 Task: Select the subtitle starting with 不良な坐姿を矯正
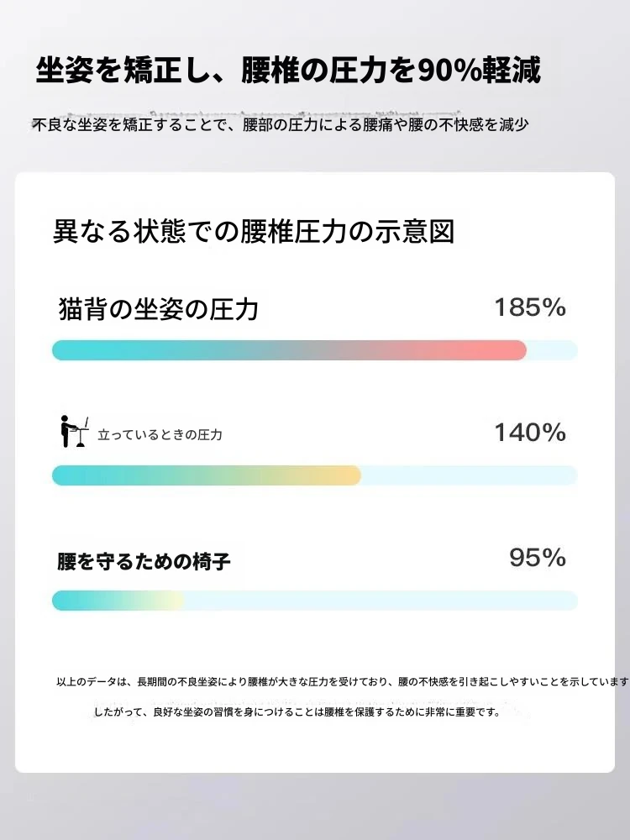[281, 125]
